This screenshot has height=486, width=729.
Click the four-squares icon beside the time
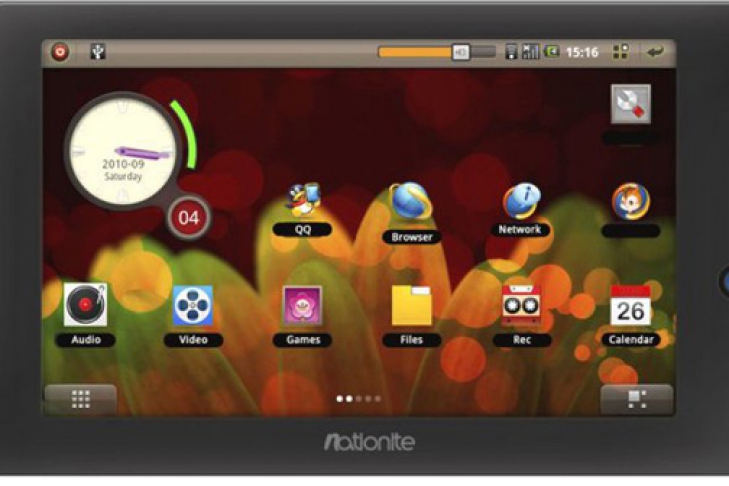click(620, 52)
